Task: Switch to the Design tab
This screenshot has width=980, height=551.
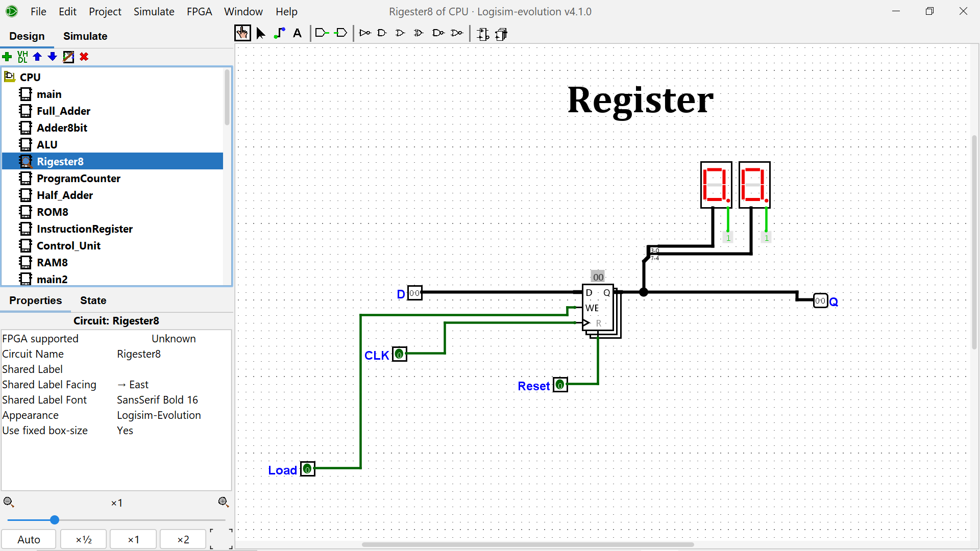Action: point(27,36)
